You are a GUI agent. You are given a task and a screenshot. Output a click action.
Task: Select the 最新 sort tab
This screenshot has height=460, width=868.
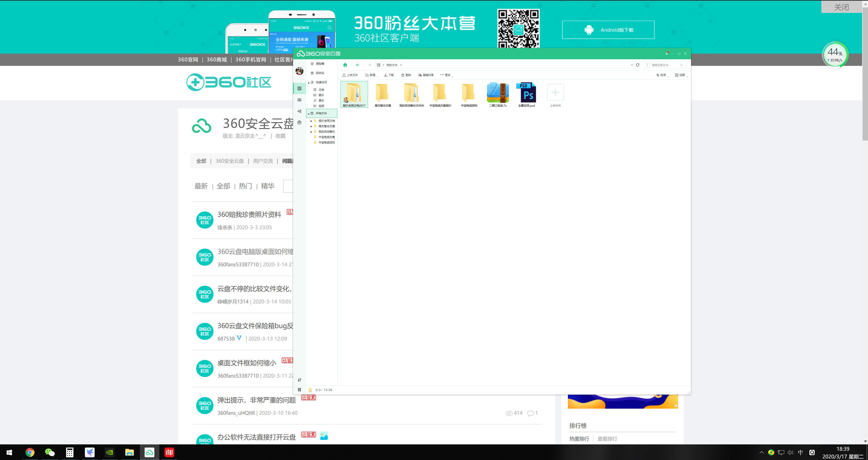coord(201,186)
